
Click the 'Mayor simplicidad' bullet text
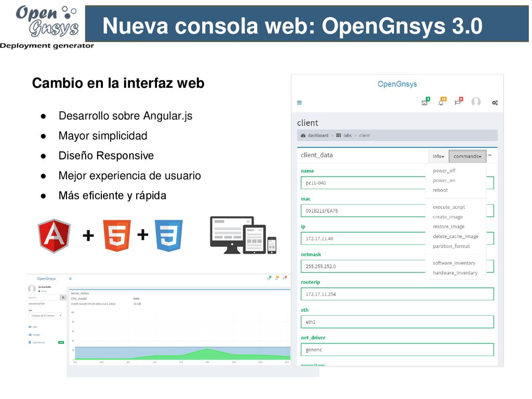click(x=103, y=136)
